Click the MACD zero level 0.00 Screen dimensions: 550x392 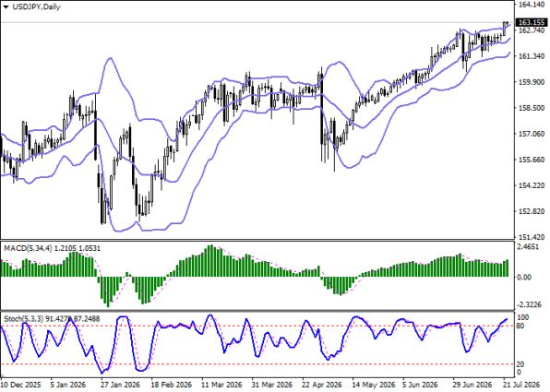[x=525, y=278]
